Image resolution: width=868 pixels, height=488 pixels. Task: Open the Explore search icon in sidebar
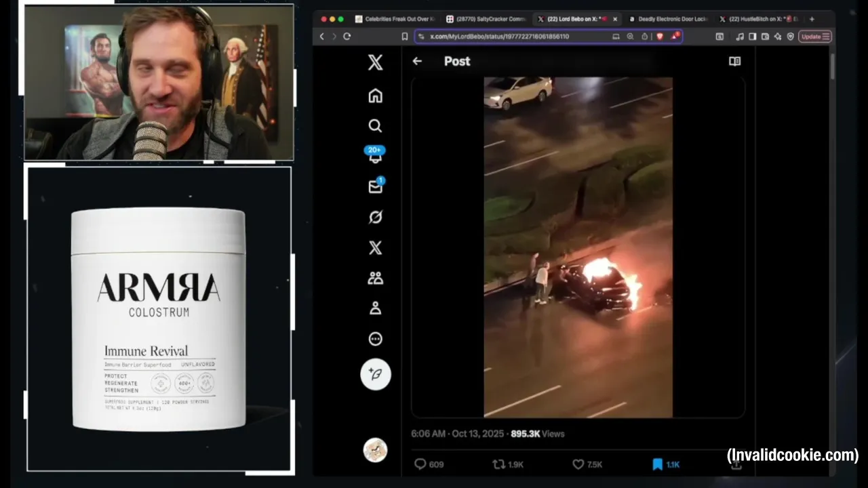375,125
